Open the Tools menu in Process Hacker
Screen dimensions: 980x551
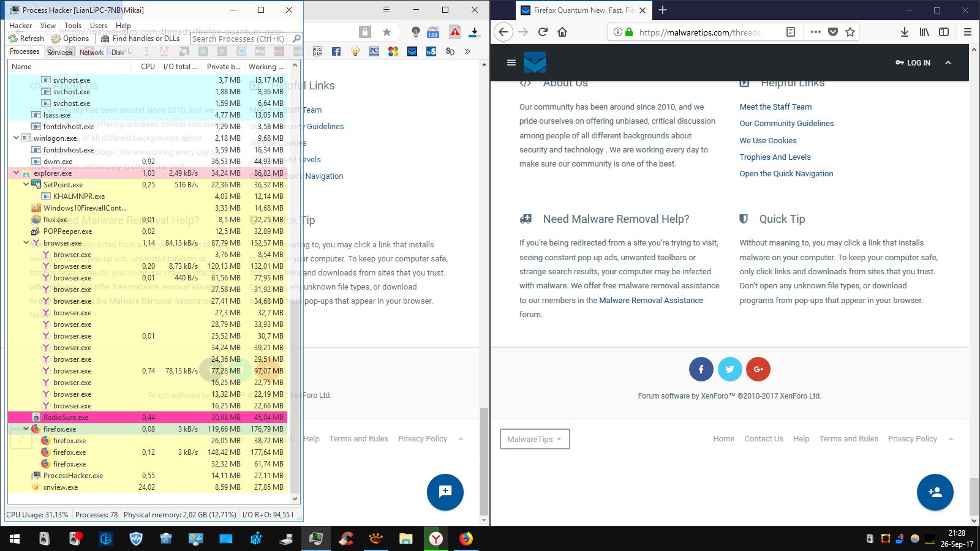[x=73, y=26]
